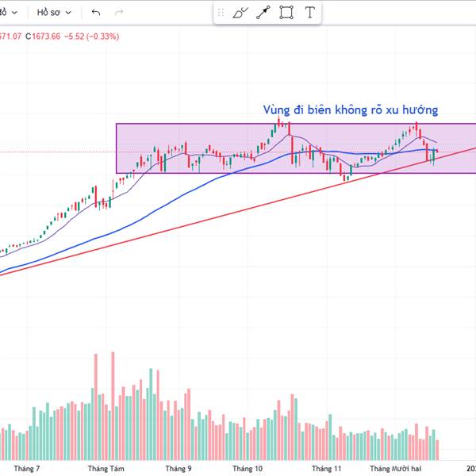This screenshot has width=476, height=476.
Task: Click the undo arrow
Action: tap(96, 13)
